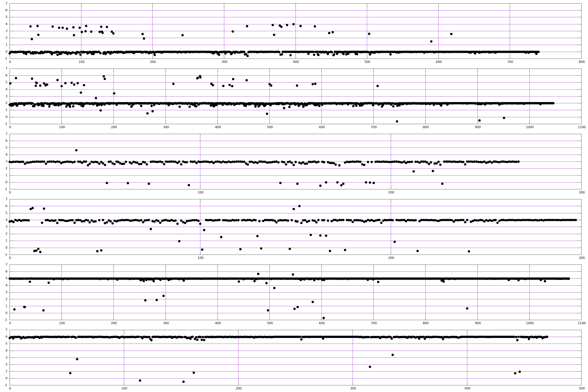Select the 200 x-axis label in the third plot
Viewport: 588px width, 392px height.
(391, 192)
